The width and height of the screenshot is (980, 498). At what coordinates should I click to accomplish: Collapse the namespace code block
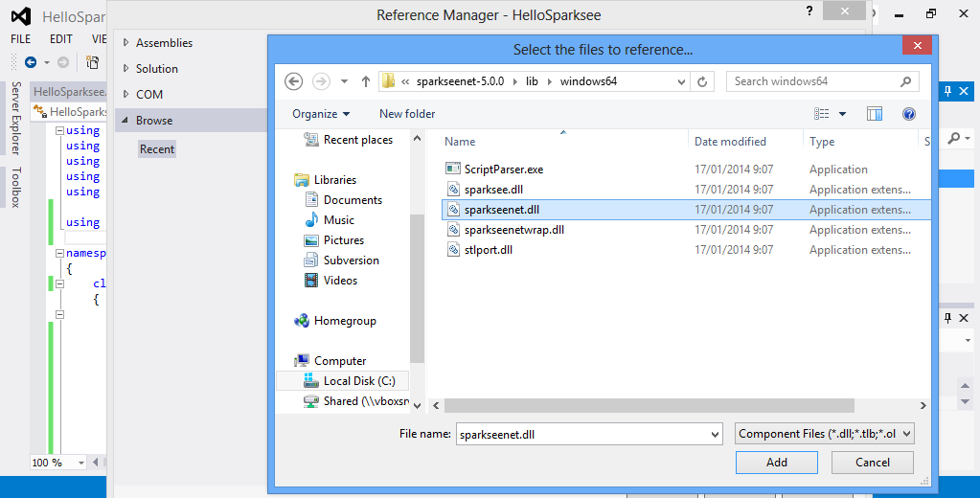(59, 253)
